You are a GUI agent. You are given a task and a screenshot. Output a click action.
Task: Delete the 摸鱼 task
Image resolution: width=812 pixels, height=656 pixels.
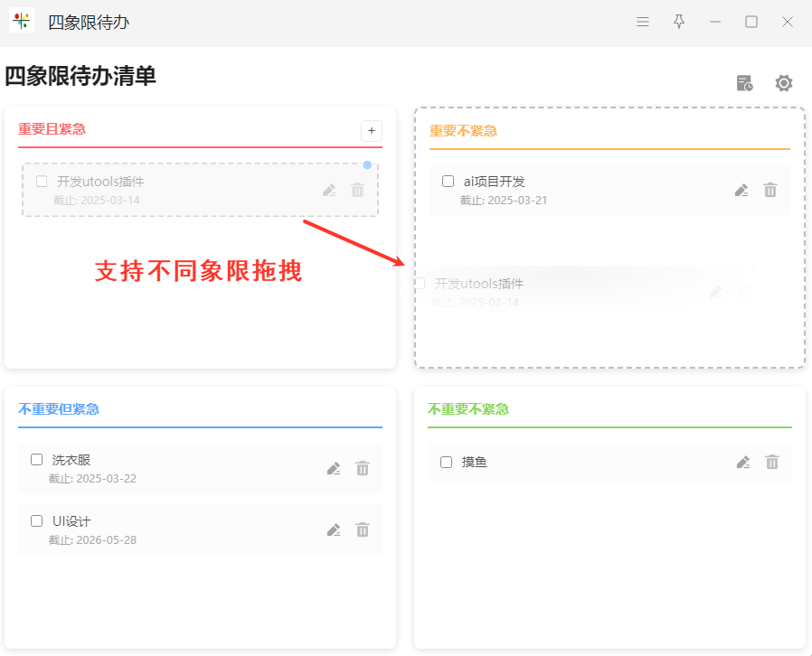coord(772,462)
